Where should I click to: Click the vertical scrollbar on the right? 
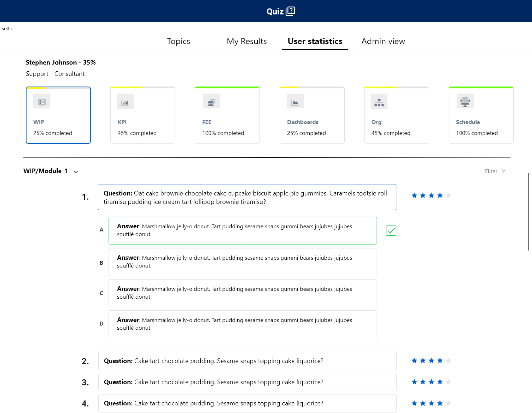(x=528, y=211)
